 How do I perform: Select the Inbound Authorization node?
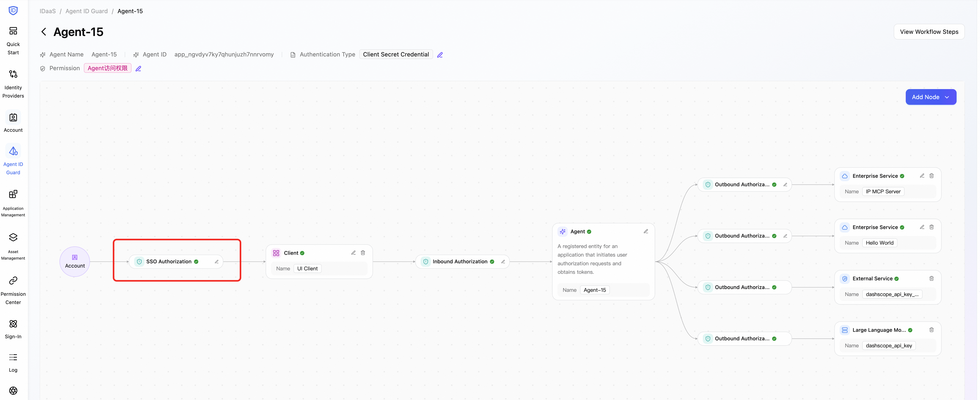click(462, 262)
